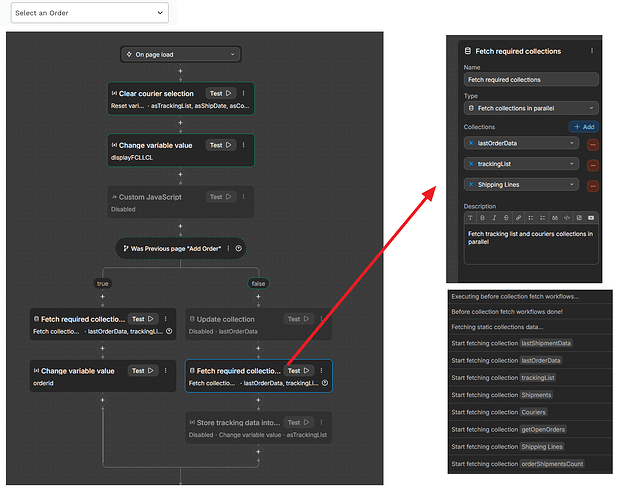
Task: Open options menu of orderid variable action
Action: [166, 371]
